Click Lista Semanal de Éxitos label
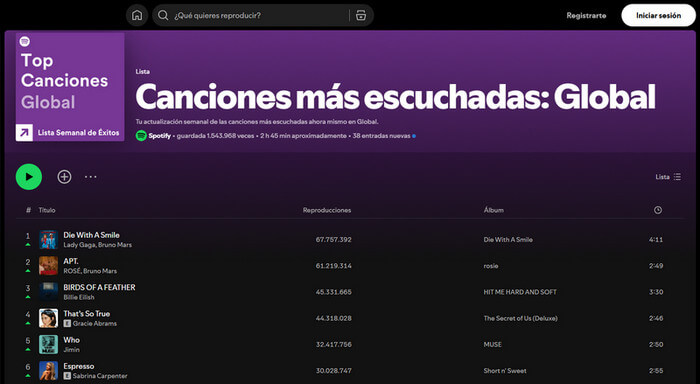Image resolution: width=700 pixels, height=384 pixels. (x=79, y=133)
